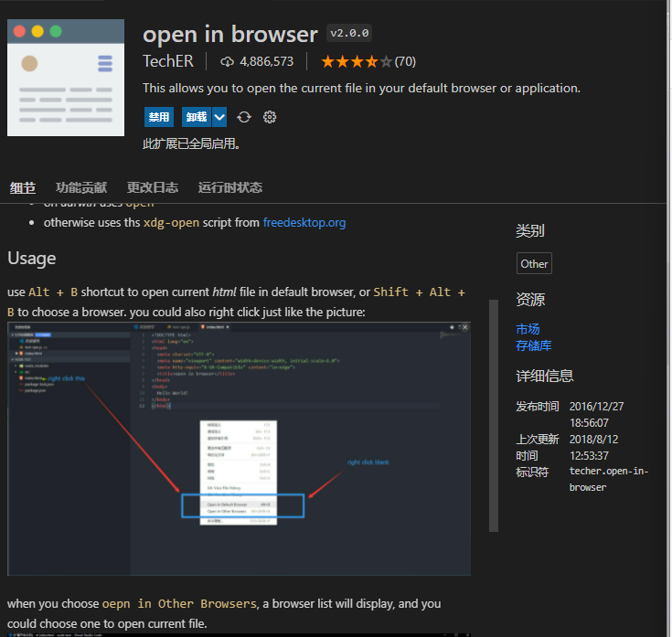Image resolution: width=672 pixels, height=637 pixels.
Task: Select the Other category tag
Action: pos(534,263)
